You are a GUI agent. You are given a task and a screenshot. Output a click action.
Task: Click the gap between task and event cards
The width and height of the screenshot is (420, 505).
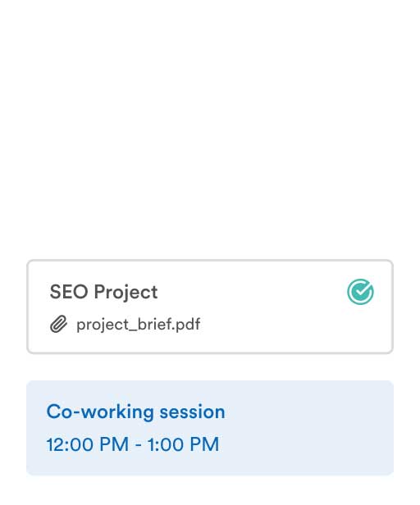pos(210,367)
